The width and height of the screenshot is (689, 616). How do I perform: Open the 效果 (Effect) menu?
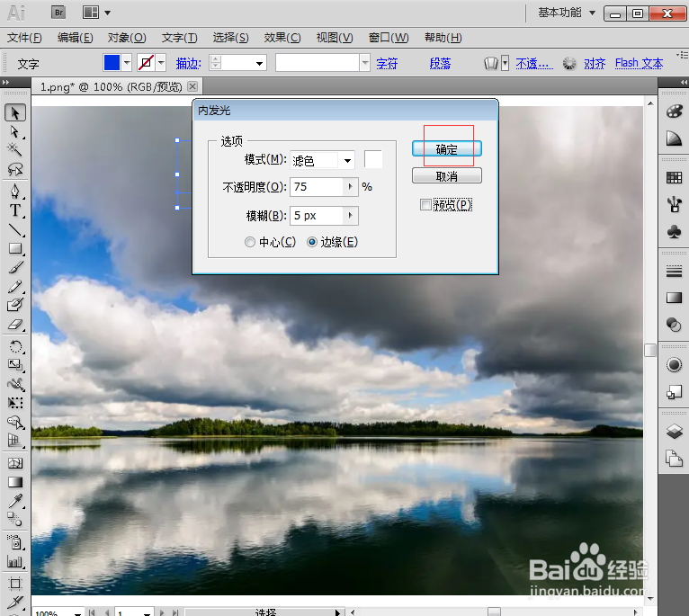coord(282,38)
